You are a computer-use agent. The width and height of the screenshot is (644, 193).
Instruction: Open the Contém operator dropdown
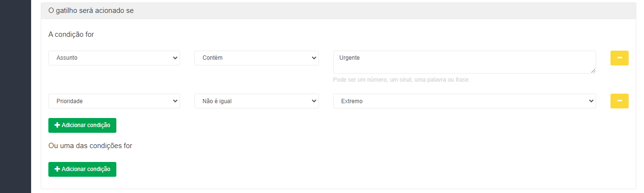[x=257, y=58]
